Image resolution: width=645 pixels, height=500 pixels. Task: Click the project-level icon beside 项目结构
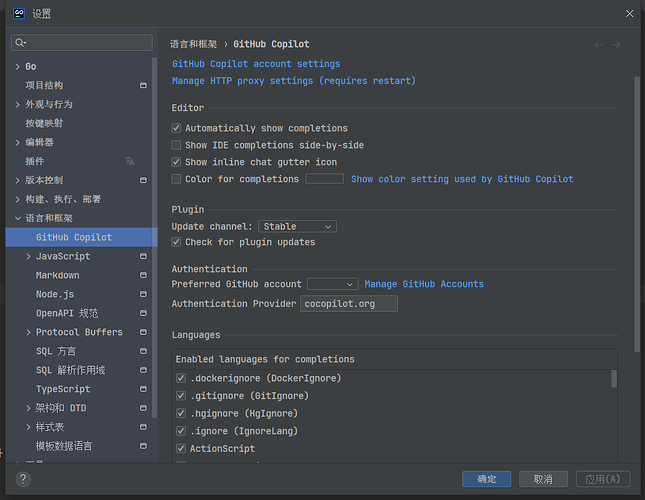(x=143, y=85)
